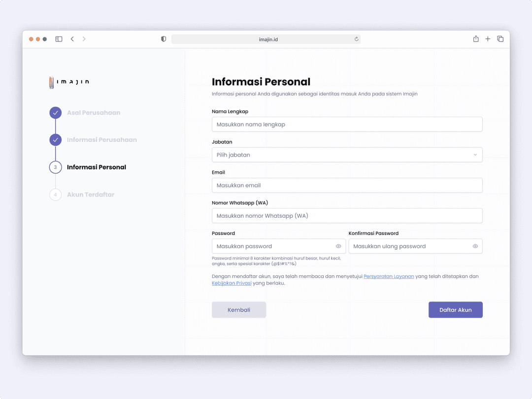Open a new tab with plus icon
Screen dimensions: 532x399
tap(488, 39)
